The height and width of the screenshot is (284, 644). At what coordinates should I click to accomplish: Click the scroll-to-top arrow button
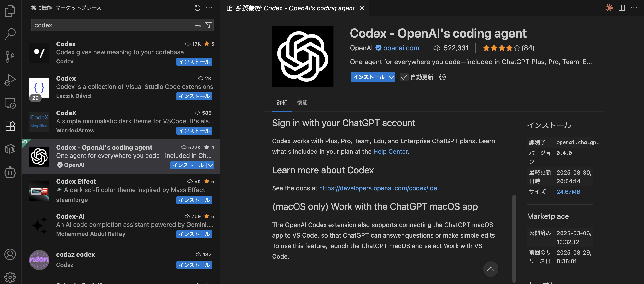point(490,269)
